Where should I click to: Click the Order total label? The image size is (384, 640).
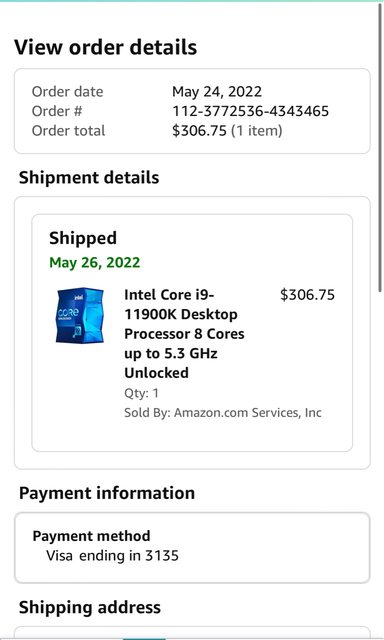coord(68,131)
